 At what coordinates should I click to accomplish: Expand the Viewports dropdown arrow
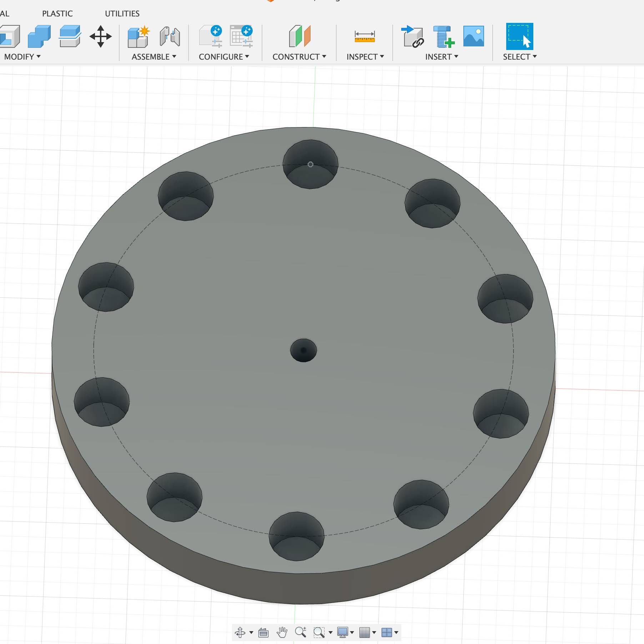396,633
